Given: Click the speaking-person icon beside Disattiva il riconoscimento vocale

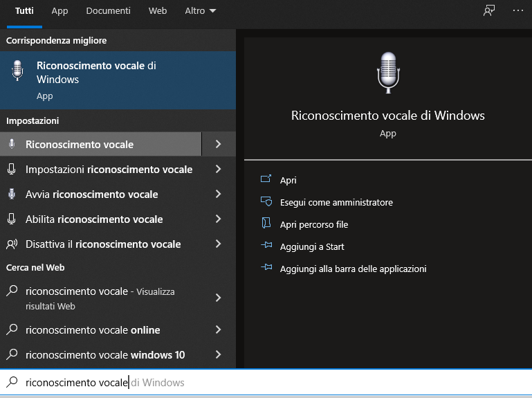Looking at the screenshot, I should tap(12, 244).
